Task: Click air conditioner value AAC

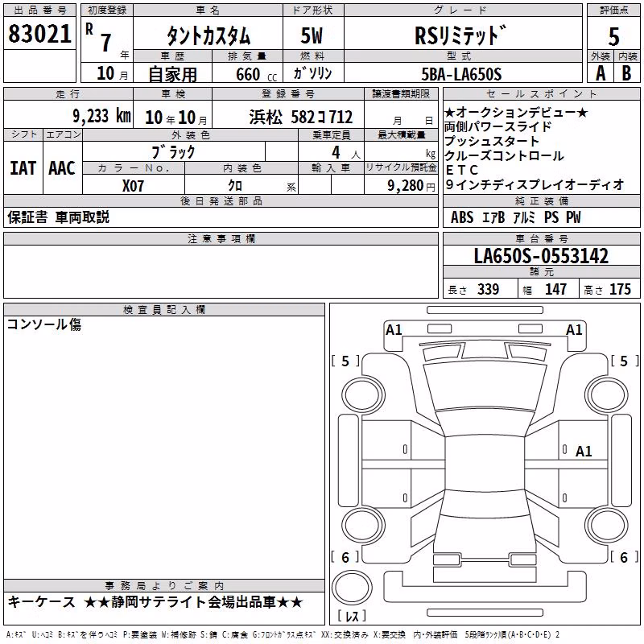Action: point(62,168)
